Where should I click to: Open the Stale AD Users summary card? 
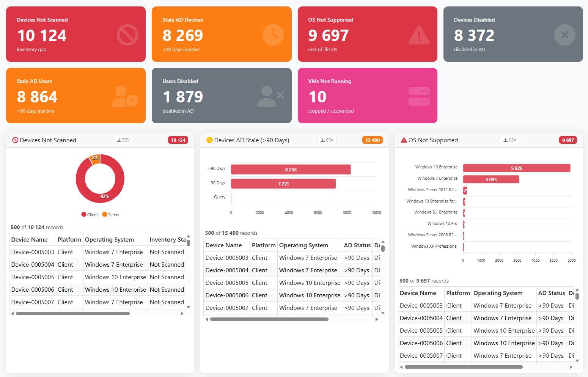(x=76, y=96)
